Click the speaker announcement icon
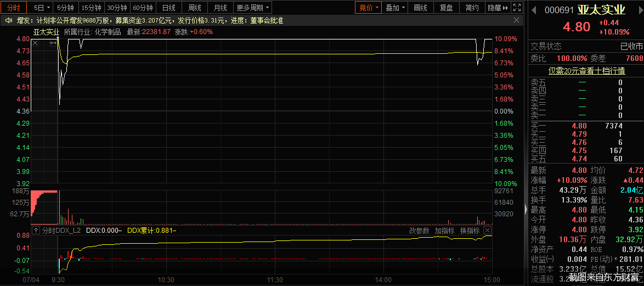The image size is (644, 286). [x=9, y=20]
